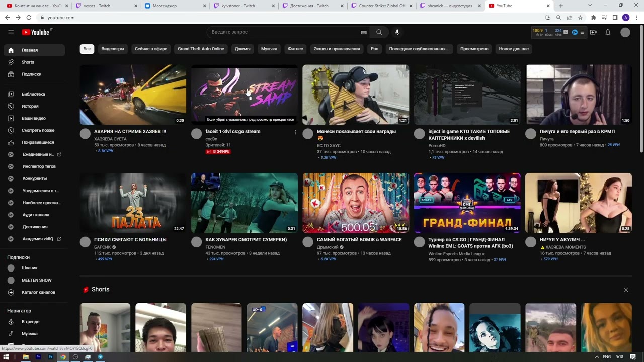644x362 pixels.
Task: Open video title АВАРИЯ НА СТРИМЕ ХАЗЯЕВ
Action: [130, 132]
